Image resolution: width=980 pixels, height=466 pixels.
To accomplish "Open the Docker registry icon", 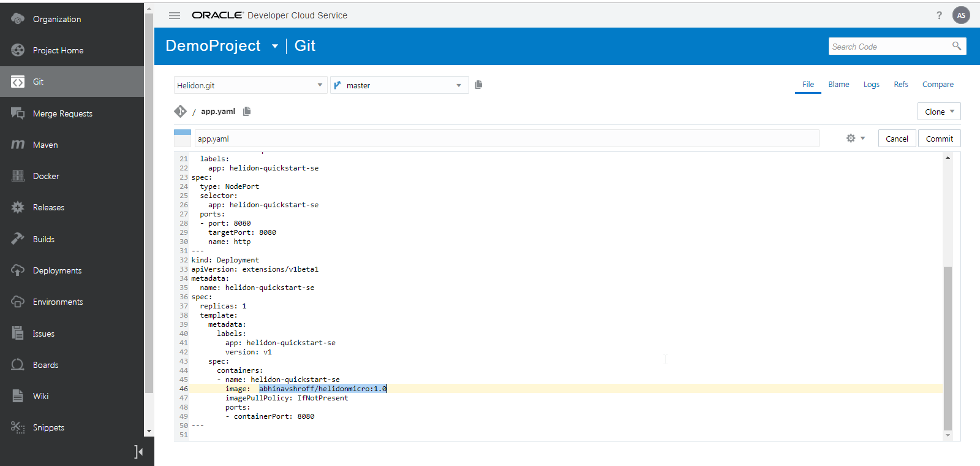I will [x=18, y=176].
